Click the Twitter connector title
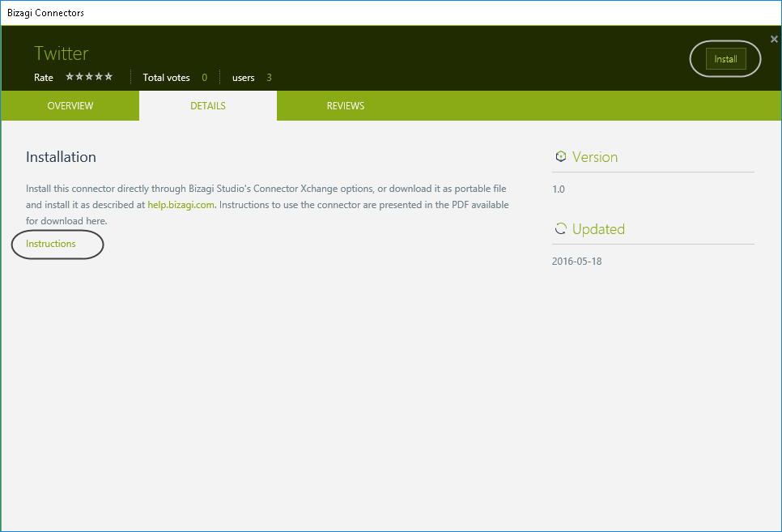Image resolution: width=782 pixels, height=532 pixels. pyautogui.click(x=62, y=53)
